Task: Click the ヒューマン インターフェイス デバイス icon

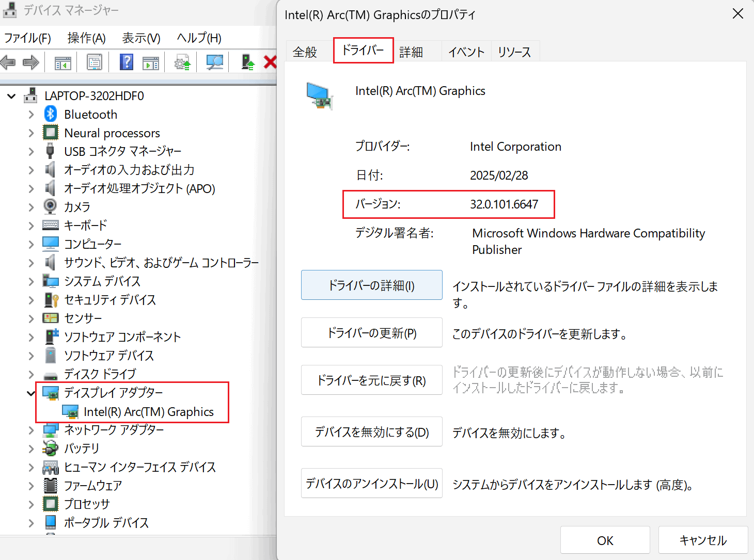Action: point(51,467)
